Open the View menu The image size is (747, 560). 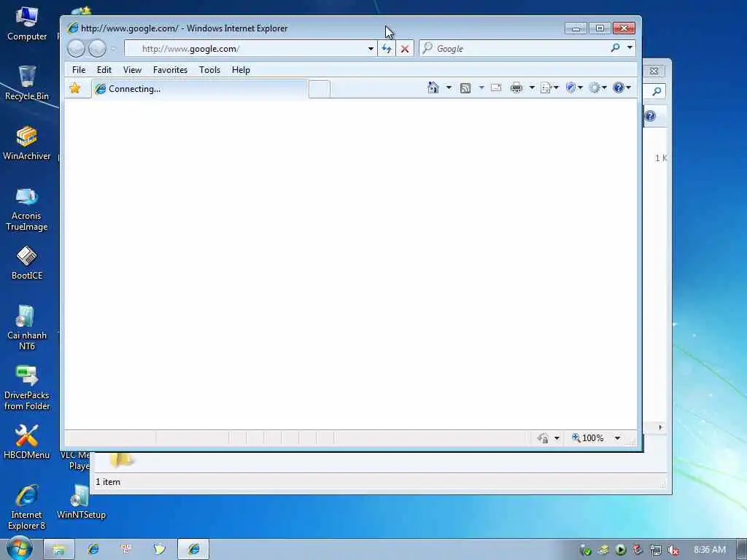(x=132, y=70)
